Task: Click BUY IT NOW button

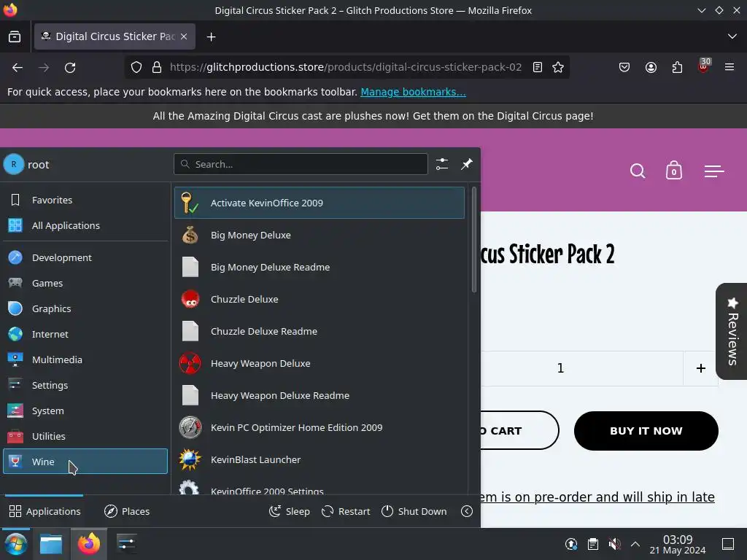Action: 646,431
